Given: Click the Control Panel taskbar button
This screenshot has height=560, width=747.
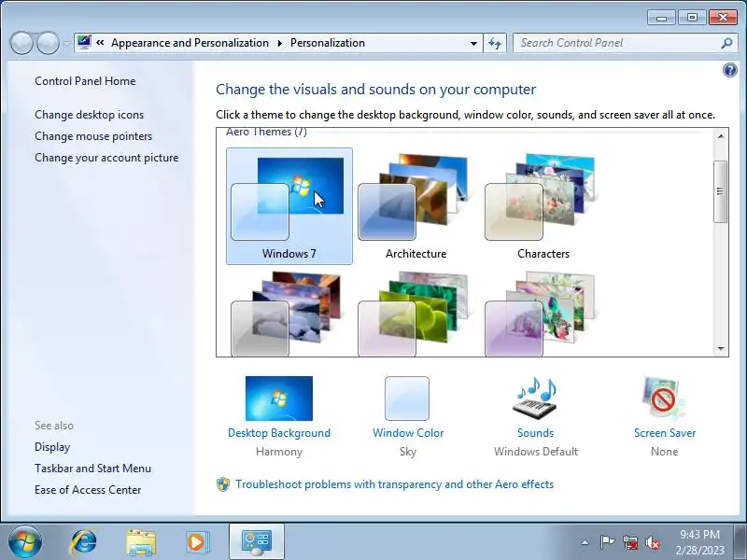Looking at the screenshot, I should [257, 542].
